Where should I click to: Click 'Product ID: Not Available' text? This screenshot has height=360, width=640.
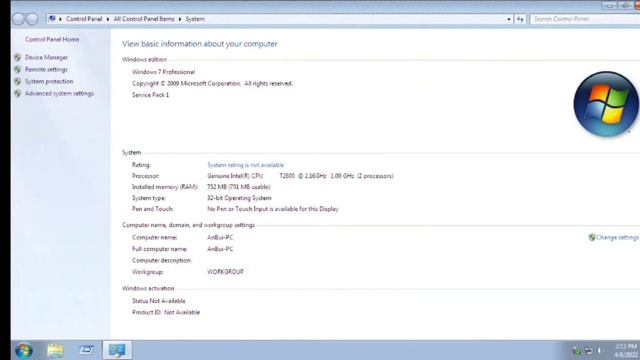pyautogui.click(x=166, y=312)
